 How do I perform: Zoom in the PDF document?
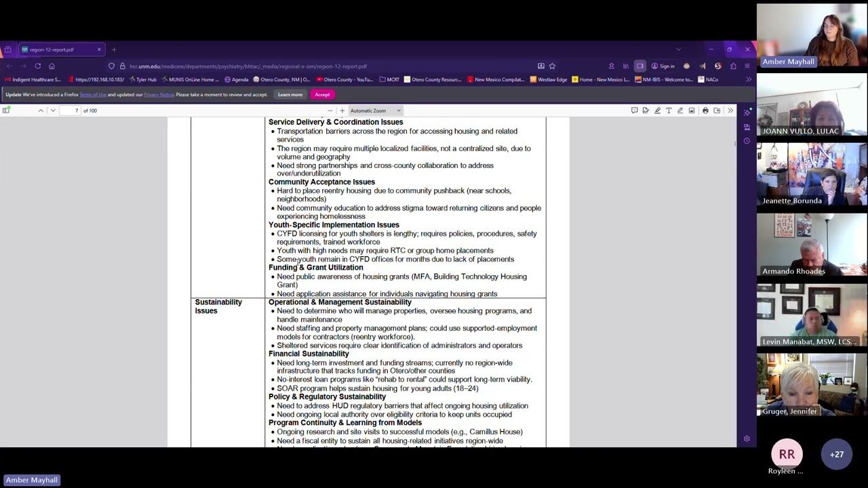click(342, 110)
